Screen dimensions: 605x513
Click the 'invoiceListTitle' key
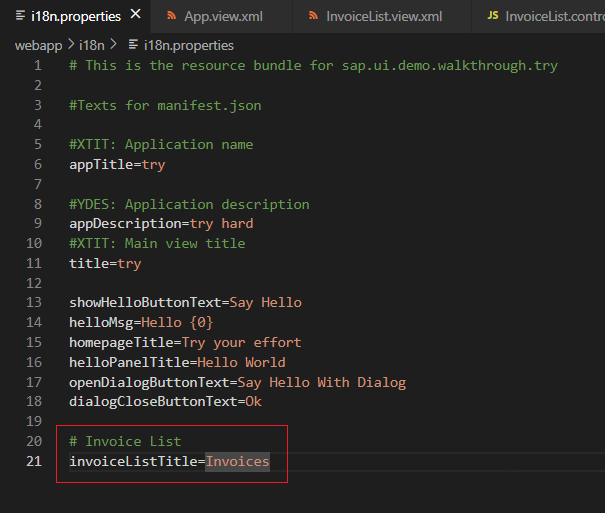pos(134,462)
